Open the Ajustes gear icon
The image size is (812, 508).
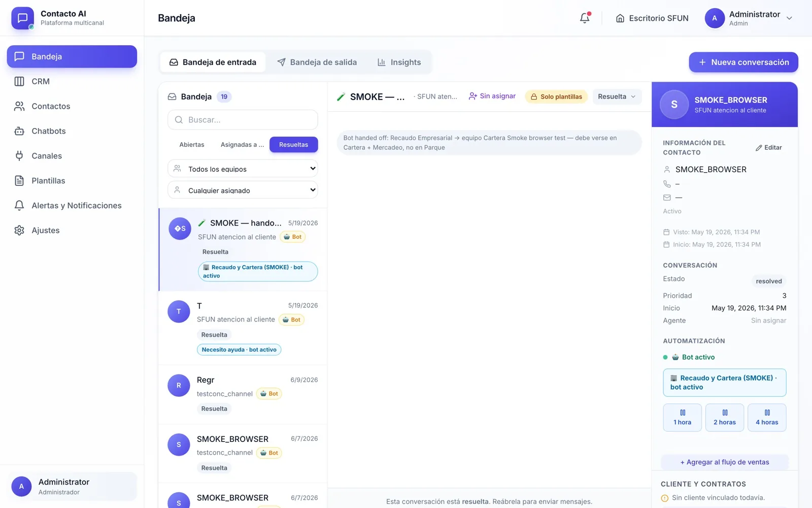[19, 231]
